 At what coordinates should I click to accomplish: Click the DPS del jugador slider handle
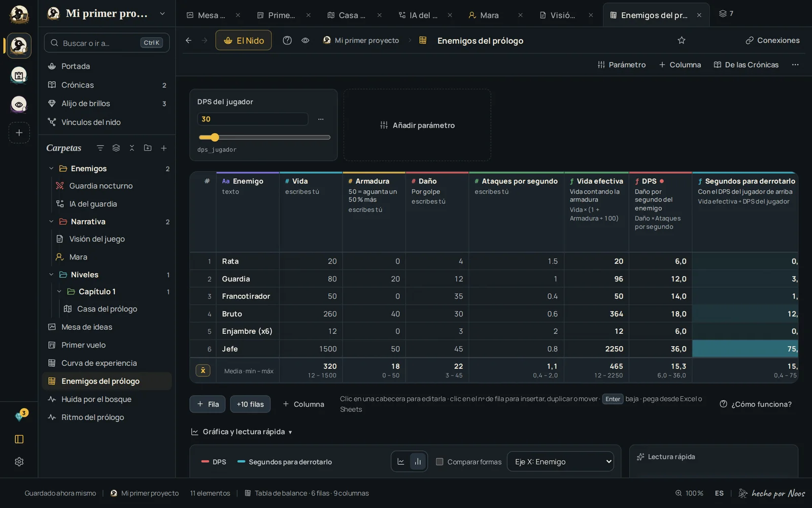[215, 137]
